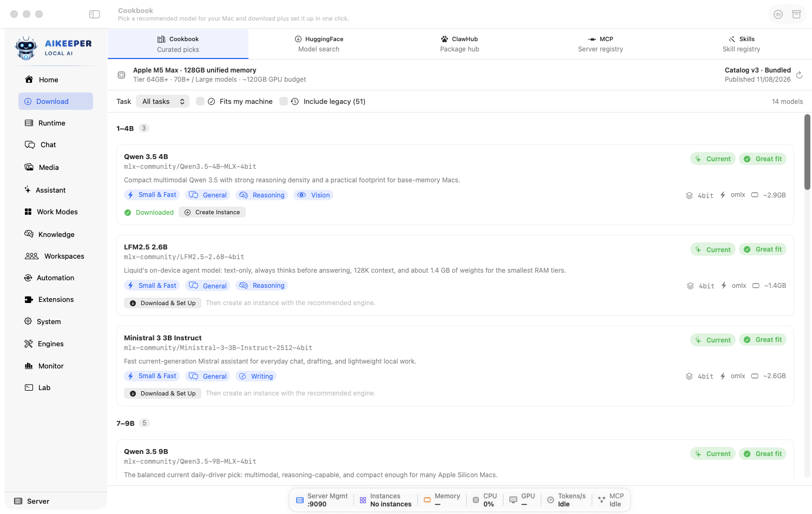Click the Tokens/s gauge icon
812x514 pixels.
(x=551, y=500)
